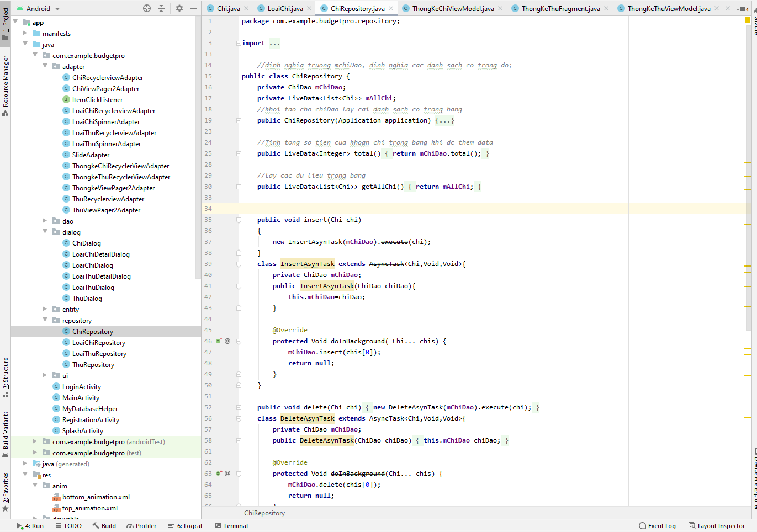Collapse the dialog package
The image size is (757, 532).
click(x=45, y=232)
